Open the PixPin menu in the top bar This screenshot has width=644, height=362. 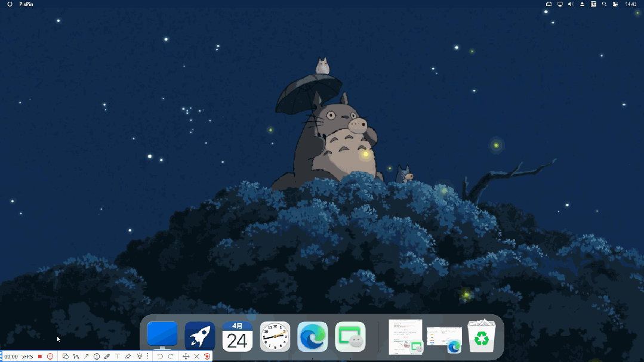pyautogui.click(x=26, y=4)
